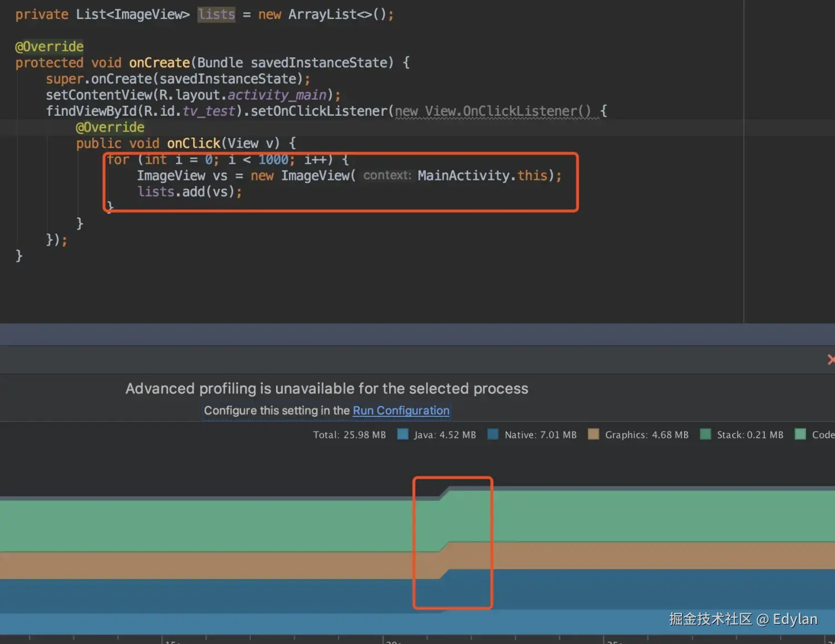Image resolution: width=835 pixels, height=644 pixels.
Task: Click the 'onCreate' method name in signature
Action: pos(159,63)
